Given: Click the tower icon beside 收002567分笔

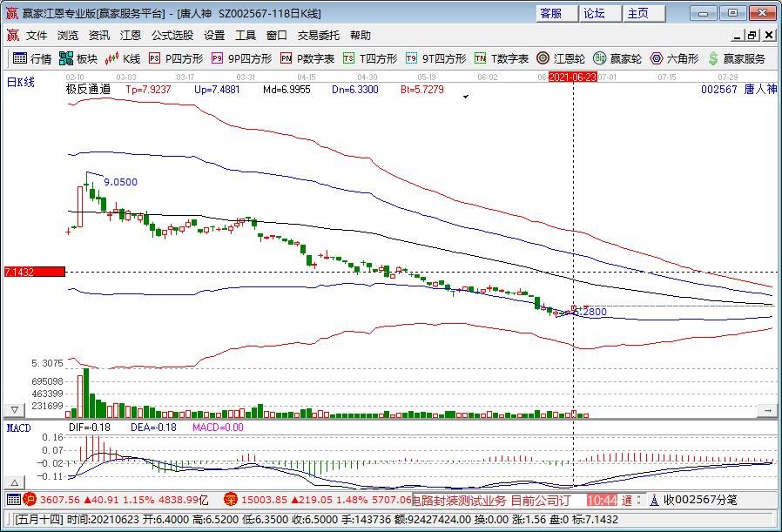Looking at the screenshot, I should coord(654,500).
